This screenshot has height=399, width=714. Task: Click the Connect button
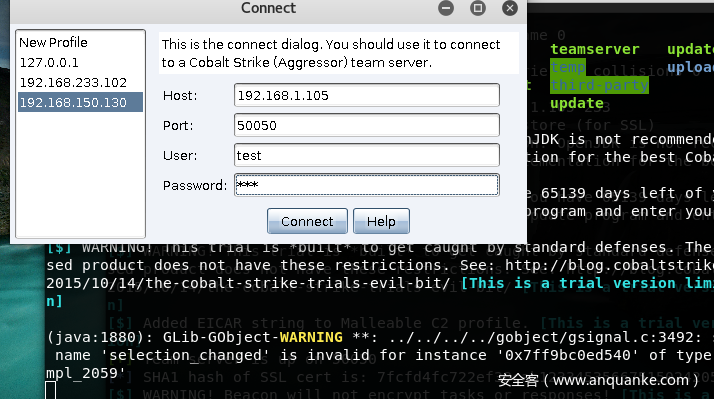307,221
